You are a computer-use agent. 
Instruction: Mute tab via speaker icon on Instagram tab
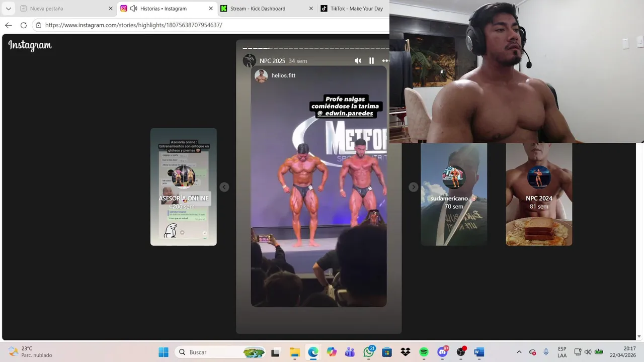133,9
